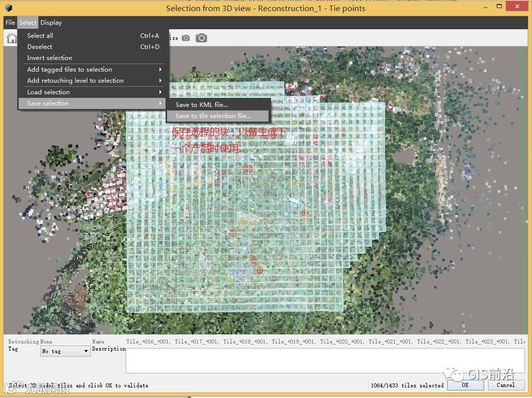Screen dimensions: 532x398
Task: Click the large camera snapshot icon
Action: coord(201,38)
